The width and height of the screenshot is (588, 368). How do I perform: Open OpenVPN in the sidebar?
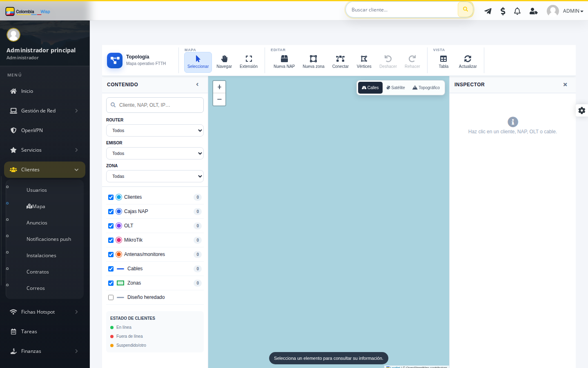coord(45,130)
